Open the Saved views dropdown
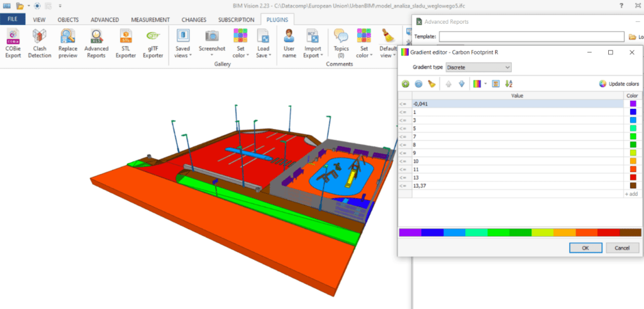The image size is (644, 309). tap(183, 44)
